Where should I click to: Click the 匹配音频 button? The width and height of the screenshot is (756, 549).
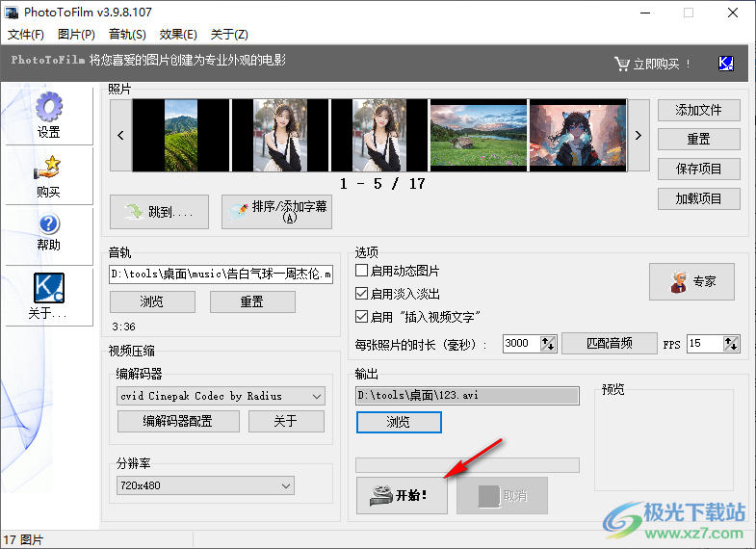(610, 344)
